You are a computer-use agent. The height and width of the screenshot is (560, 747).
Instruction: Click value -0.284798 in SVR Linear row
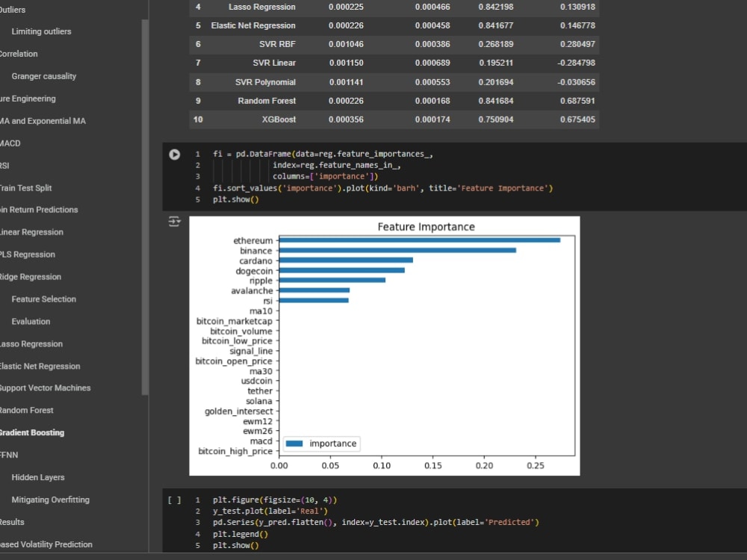576,63
